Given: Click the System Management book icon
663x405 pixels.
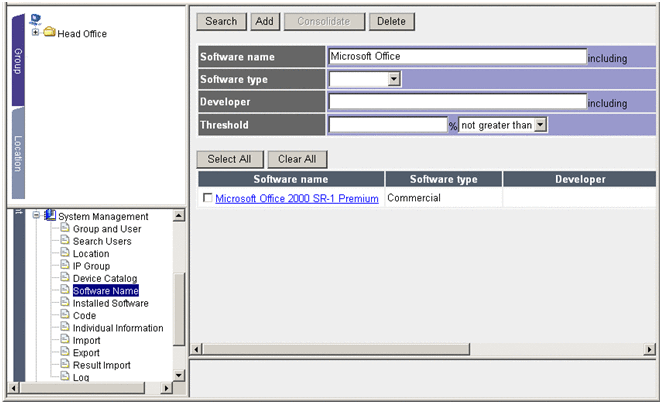Looking at the screenshot, I should [50, 215].
